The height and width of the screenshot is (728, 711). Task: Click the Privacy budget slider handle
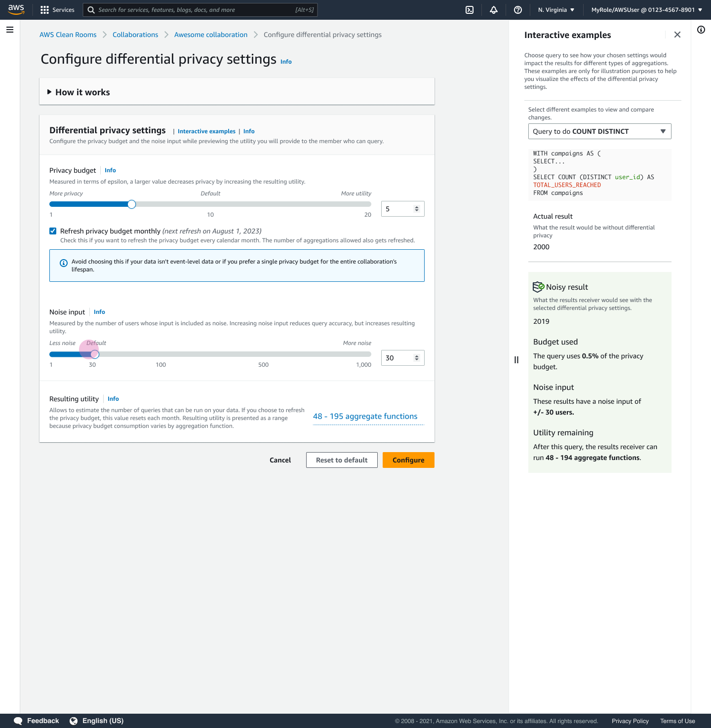coord(131,204)
